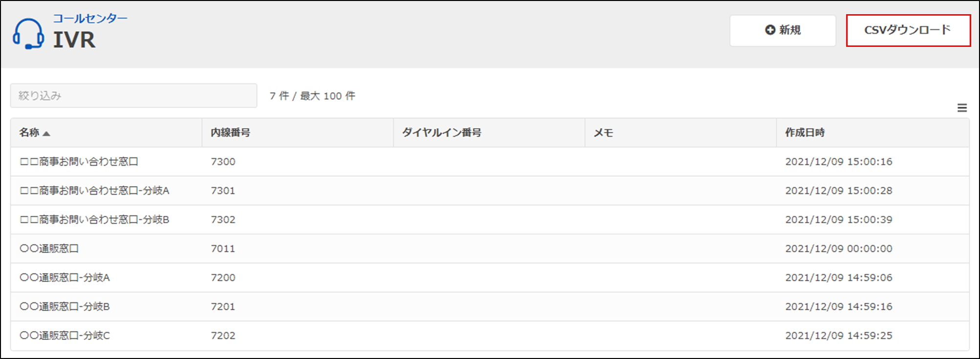Select the 〇〇通販窓口-分岐C row

(64, 336)
